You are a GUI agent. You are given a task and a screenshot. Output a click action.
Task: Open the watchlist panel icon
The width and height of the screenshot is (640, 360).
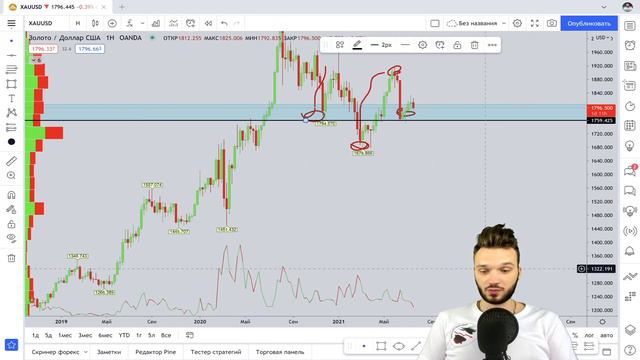tap(630, 26)
